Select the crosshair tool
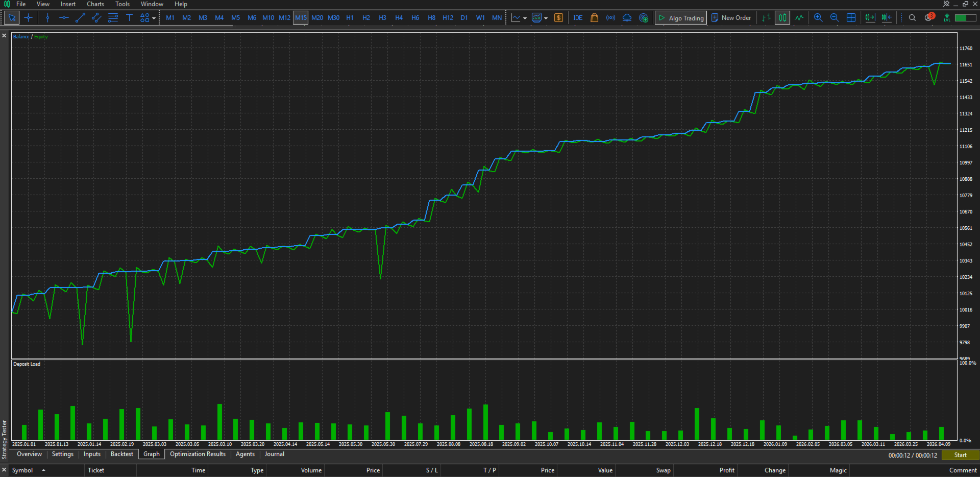Viewport: 980px width, 477px height. click(x=29, y=18)
